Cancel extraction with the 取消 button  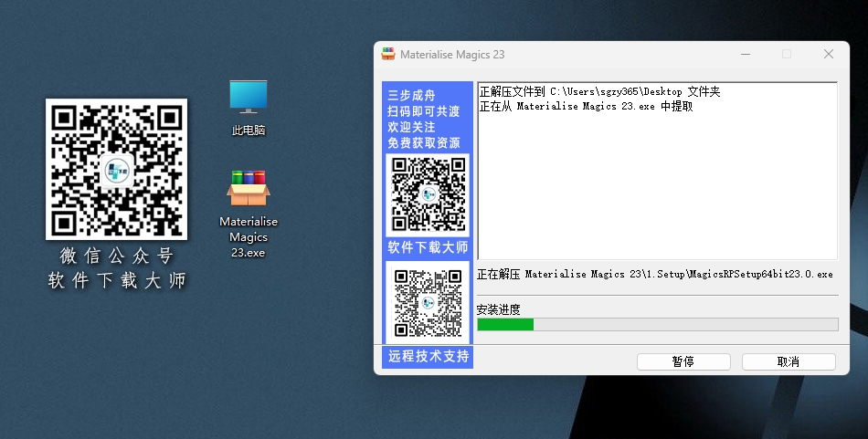point(789,361)
